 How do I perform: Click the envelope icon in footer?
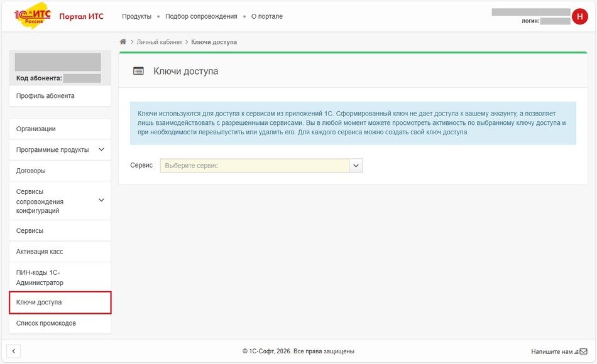click(x=583, y=351)
